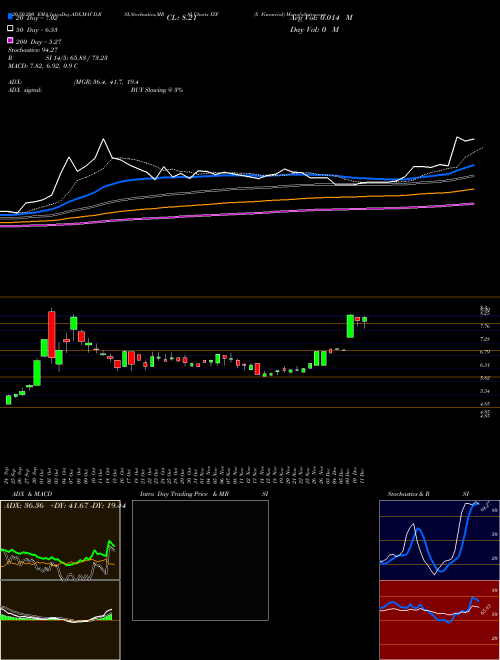This screenshot has width=500, height=660.
Task: Click the 'ADX signal:' label
Action: (x=25, y=90)
